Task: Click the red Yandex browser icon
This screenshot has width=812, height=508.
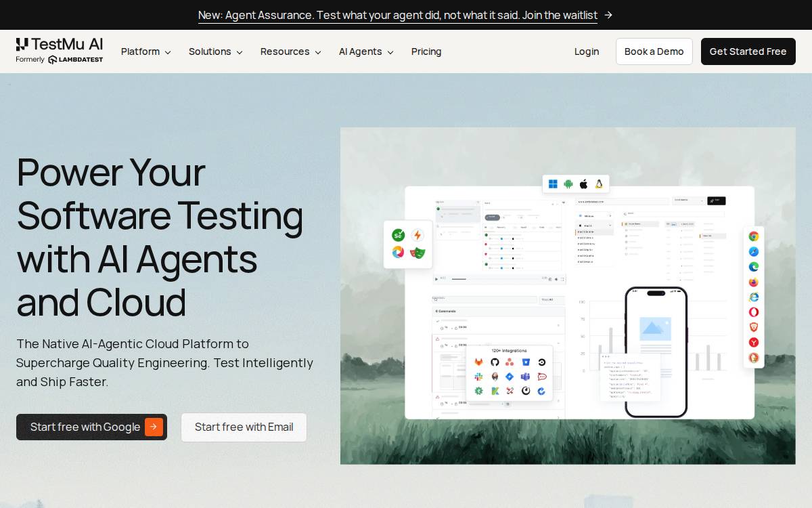Action: (753, 343)
